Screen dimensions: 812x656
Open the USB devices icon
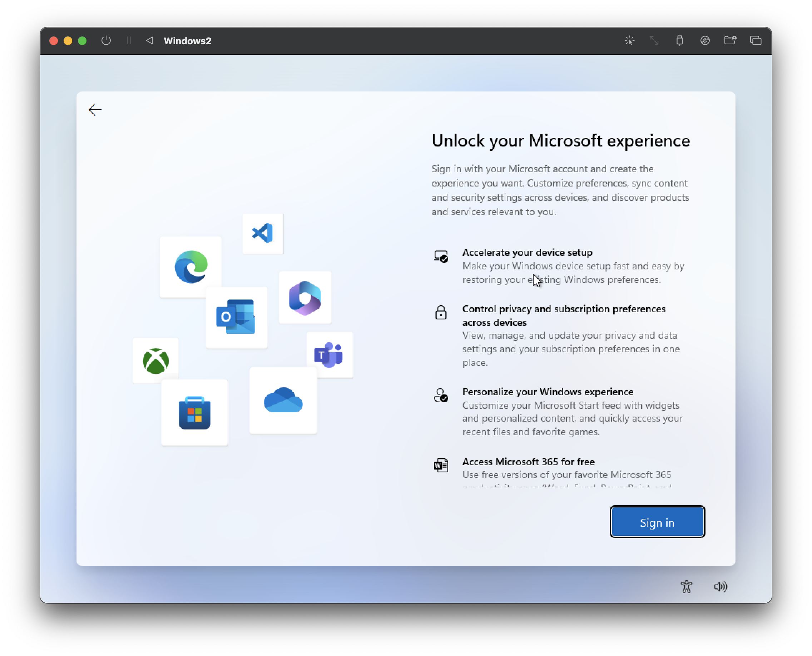679,40
